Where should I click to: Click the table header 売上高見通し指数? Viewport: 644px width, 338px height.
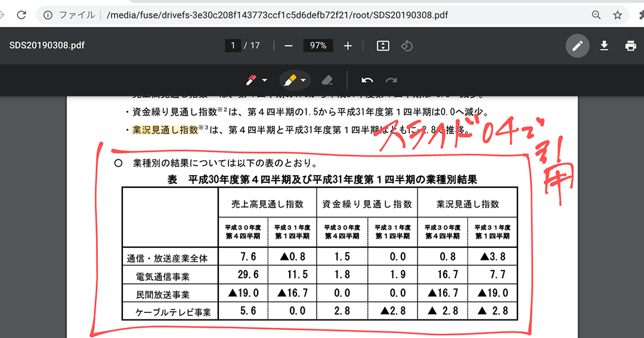click(267, 204)
